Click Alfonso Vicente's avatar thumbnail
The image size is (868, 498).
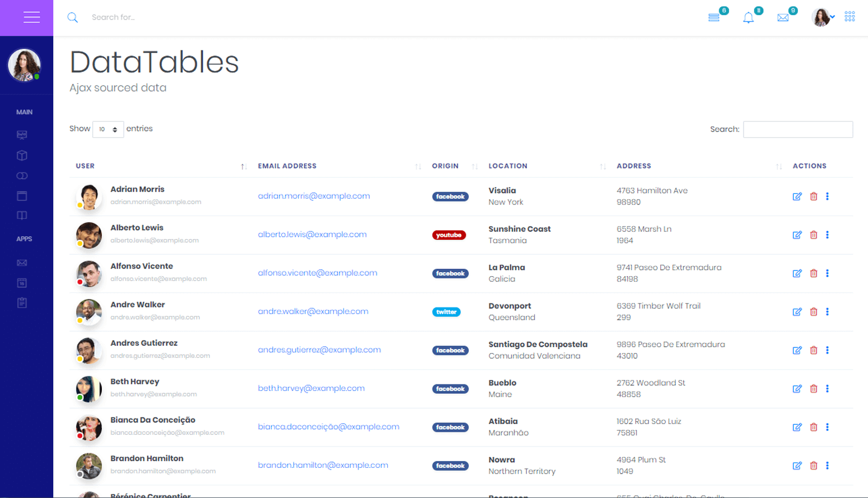tap(89, 273)
